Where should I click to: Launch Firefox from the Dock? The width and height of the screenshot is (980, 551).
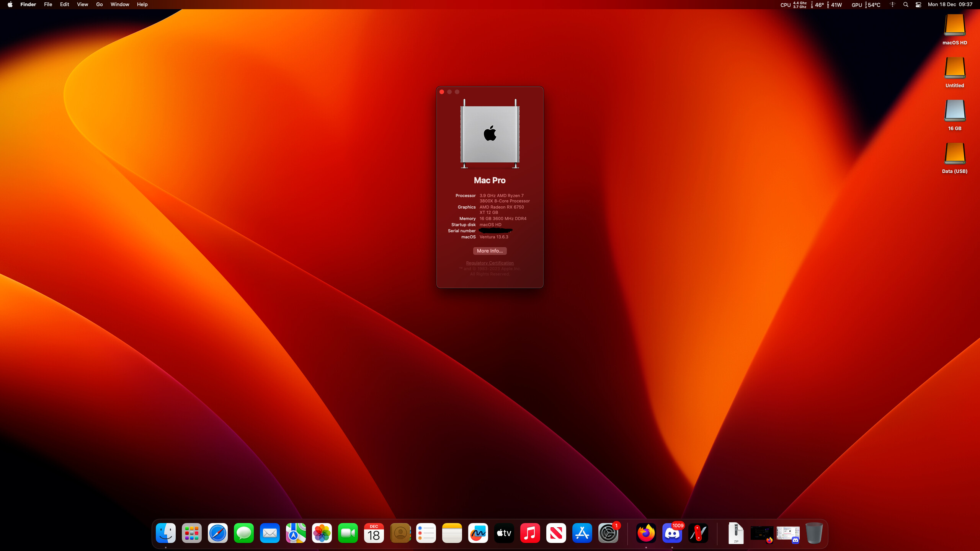point(646,533)
